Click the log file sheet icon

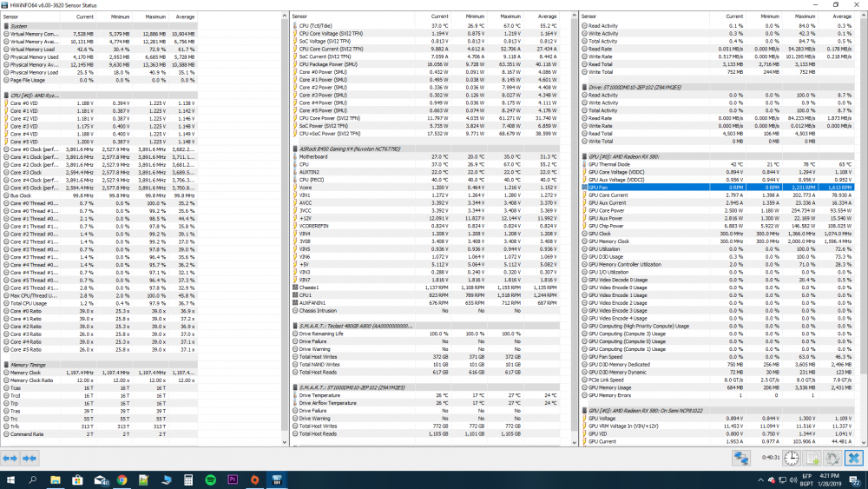pos(812,458)
